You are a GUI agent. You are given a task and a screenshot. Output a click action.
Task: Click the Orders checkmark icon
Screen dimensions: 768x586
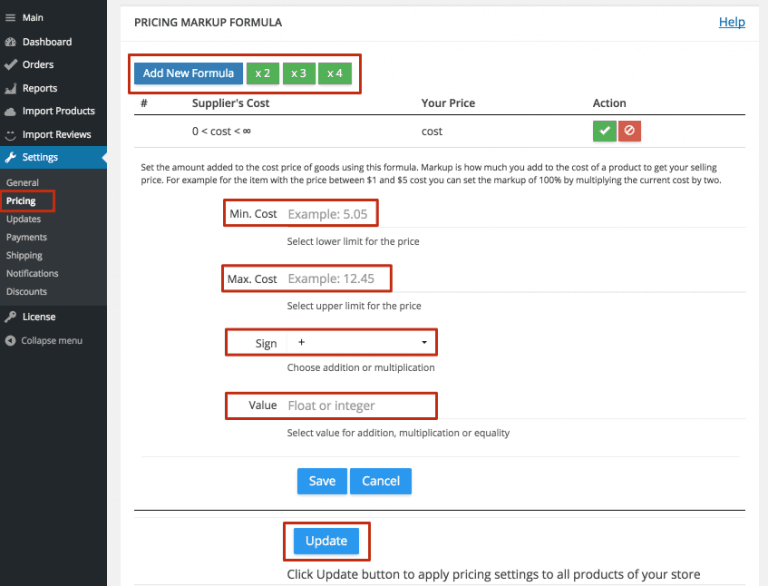pyautogui.click(x=10, y=65)
